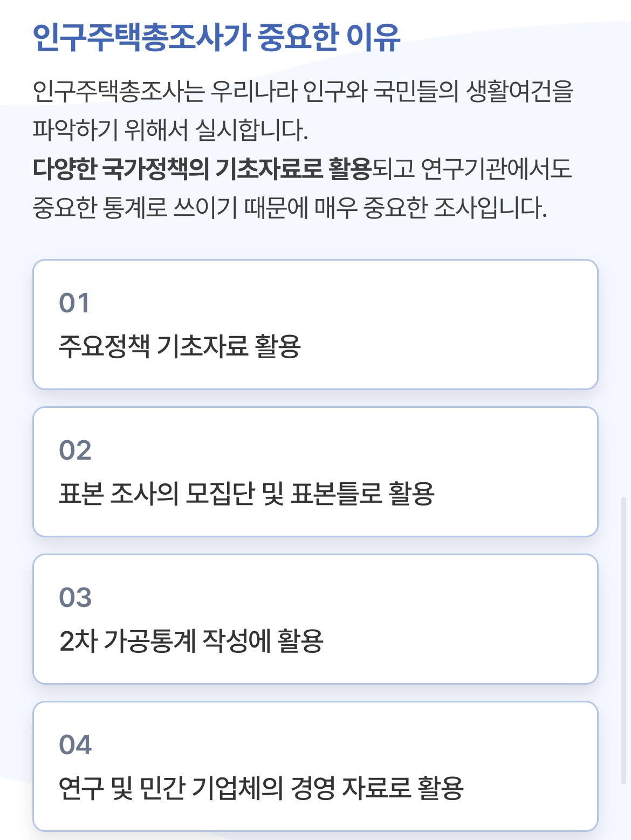Image resolution: width=631 pixels, height=840 pixels.
Task: Click the words 우리나라 인구와 in the paragraph
Action: coord(289,92)
